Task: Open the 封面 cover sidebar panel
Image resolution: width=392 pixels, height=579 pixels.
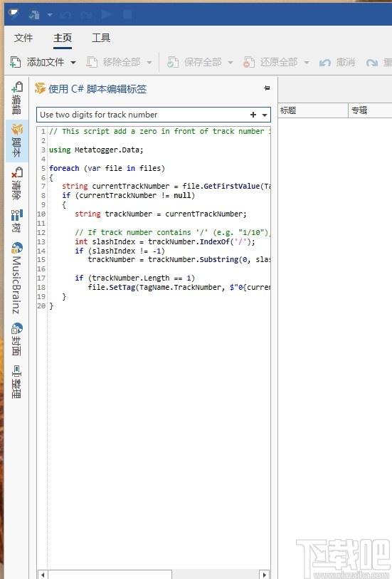Action: (16, 339)
